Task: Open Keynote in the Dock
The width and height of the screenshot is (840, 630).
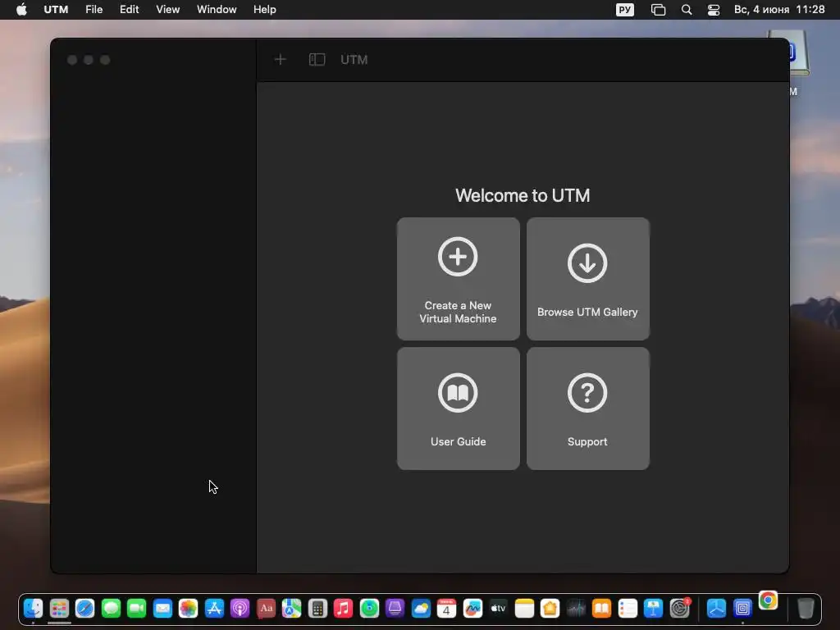Action: click(654, 609)
